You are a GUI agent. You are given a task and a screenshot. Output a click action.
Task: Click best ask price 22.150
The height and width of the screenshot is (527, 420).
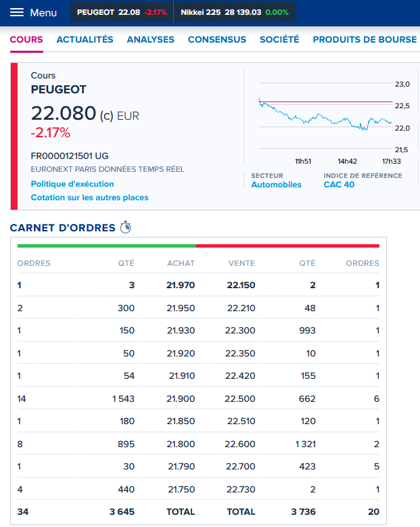[x=241, y=285]
